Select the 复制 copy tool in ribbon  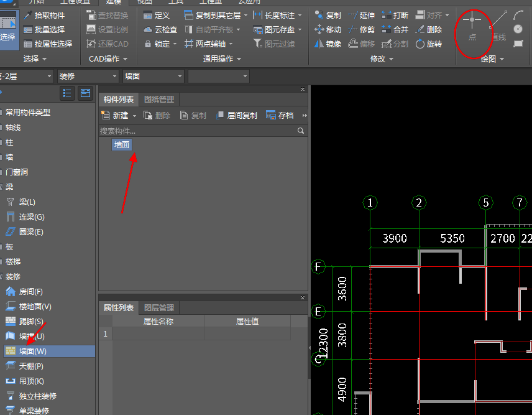point(328,16)
